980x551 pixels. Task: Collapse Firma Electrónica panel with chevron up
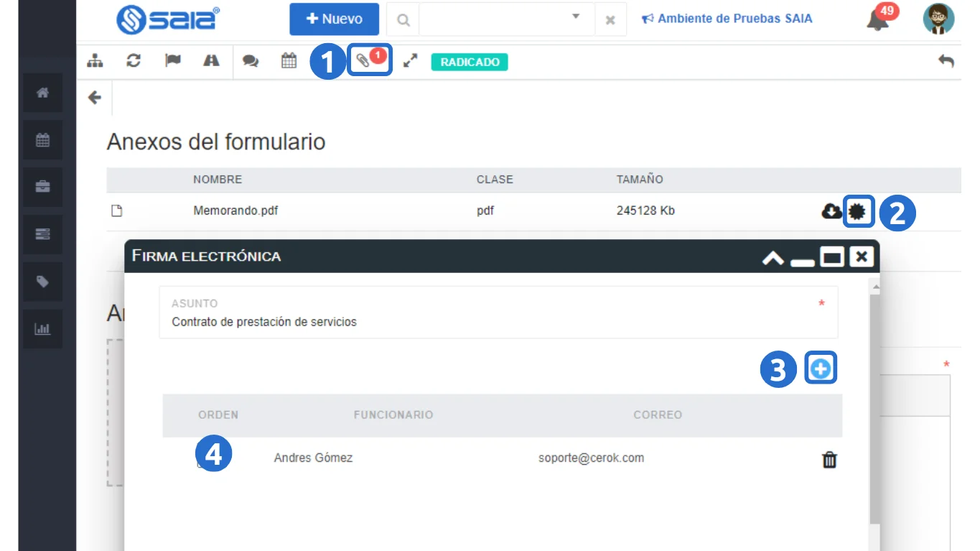tap(773, 257)
